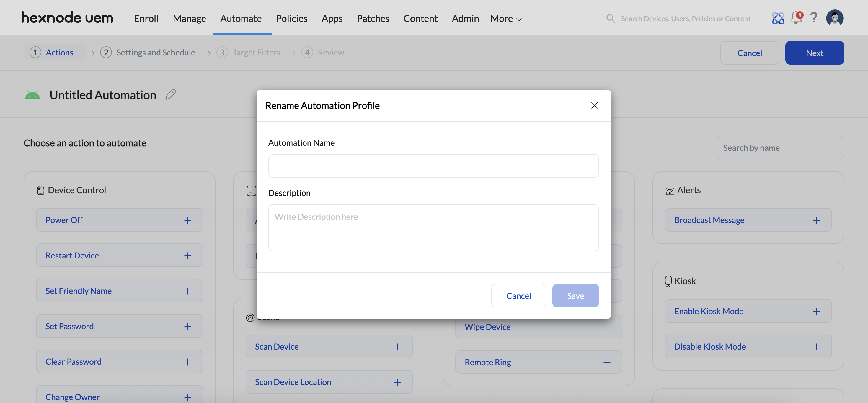
Task: Focus the Automation Name input field
Action: (433, 166)
